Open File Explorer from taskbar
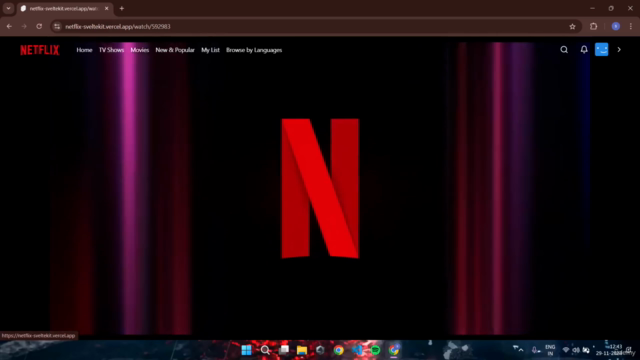Screen dimensions: 640x360 (302, 350)
